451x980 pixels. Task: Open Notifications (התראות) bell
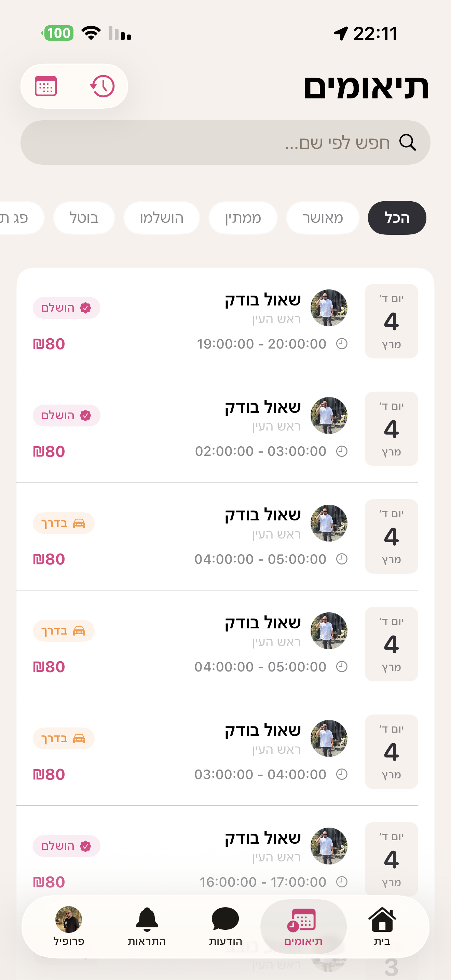pos(147,926)
